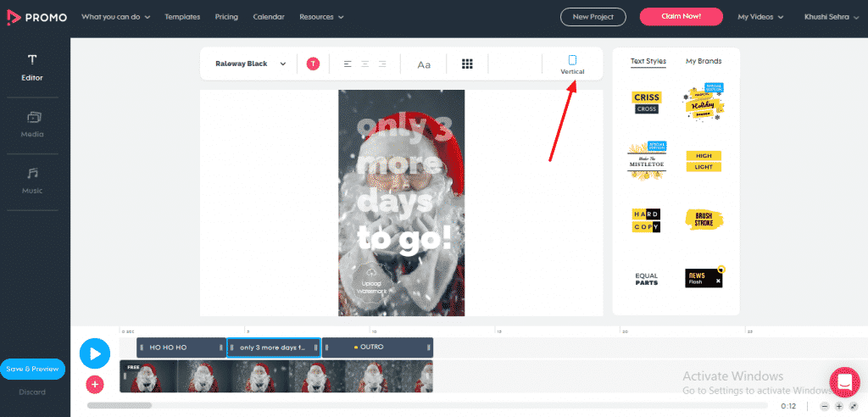868x417 pixels.
Task: Align text to the center
Action: 364,64
